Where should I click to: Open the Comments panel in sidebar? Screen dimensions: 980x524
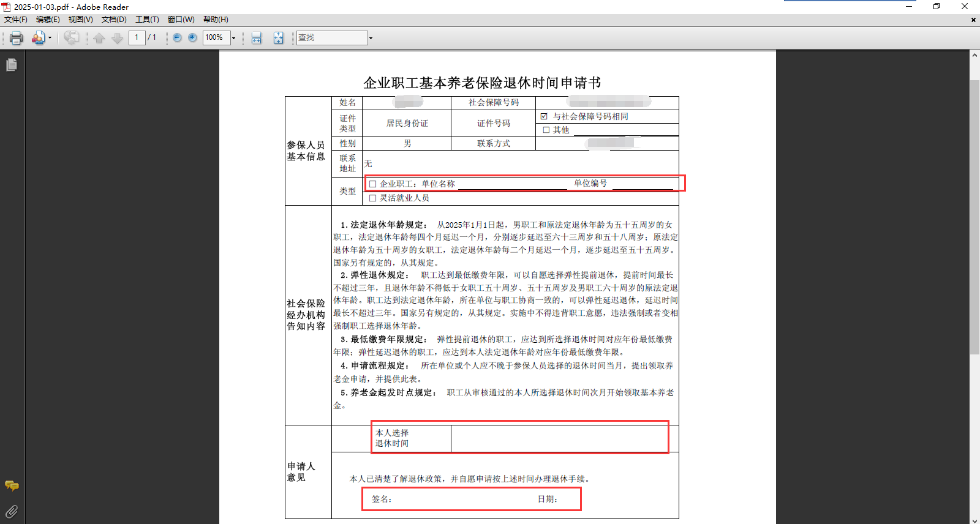pyautogui.click(x=12, y=485)
